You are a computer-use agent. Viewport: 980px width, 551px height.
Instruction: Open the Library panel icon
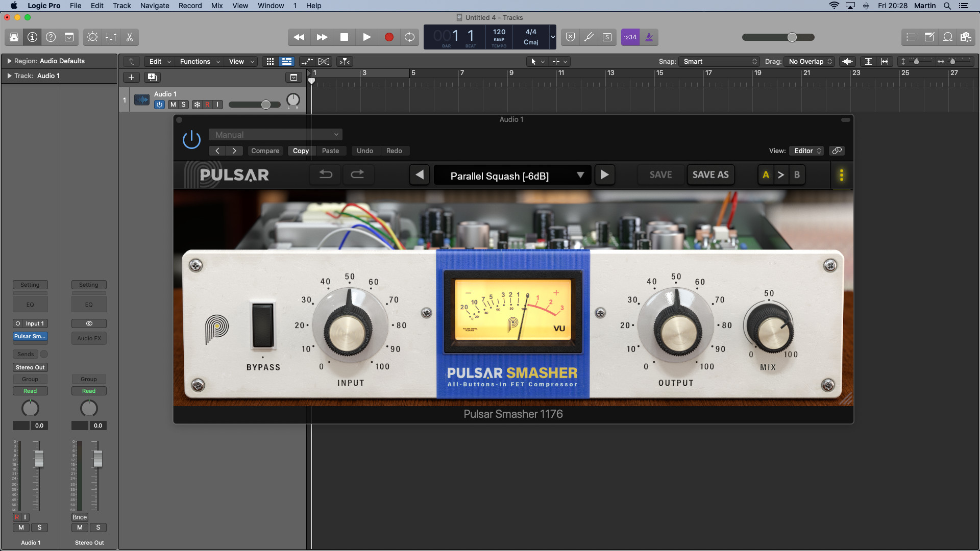[x=14, y=37]
